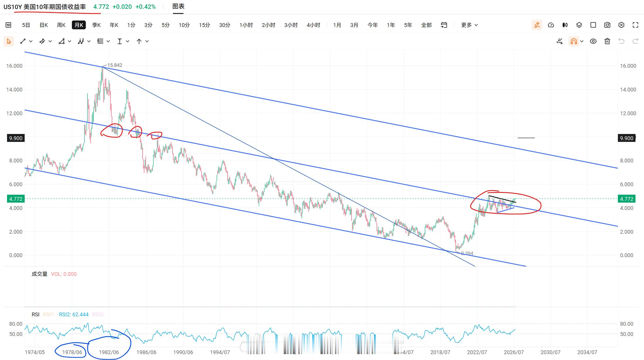Select the measurement I-beam tool
The image size is (644, 360).
(120, 41)
